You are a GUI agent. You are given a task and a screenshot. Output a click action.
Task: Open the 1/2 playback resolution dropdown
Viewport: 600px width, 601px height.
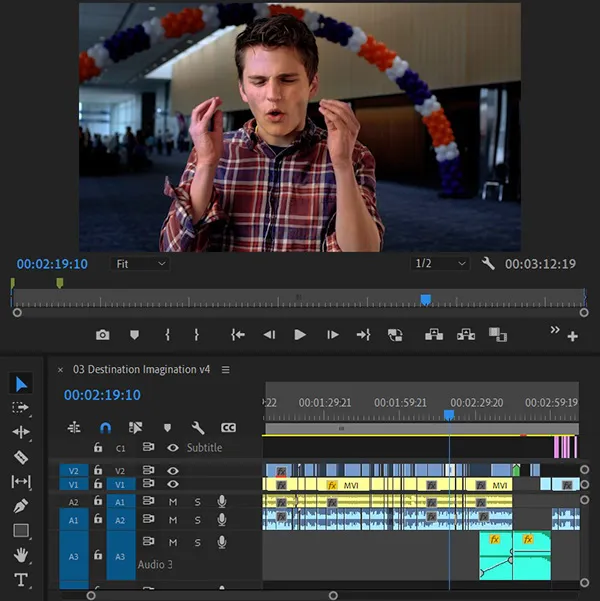coord(441,264)
